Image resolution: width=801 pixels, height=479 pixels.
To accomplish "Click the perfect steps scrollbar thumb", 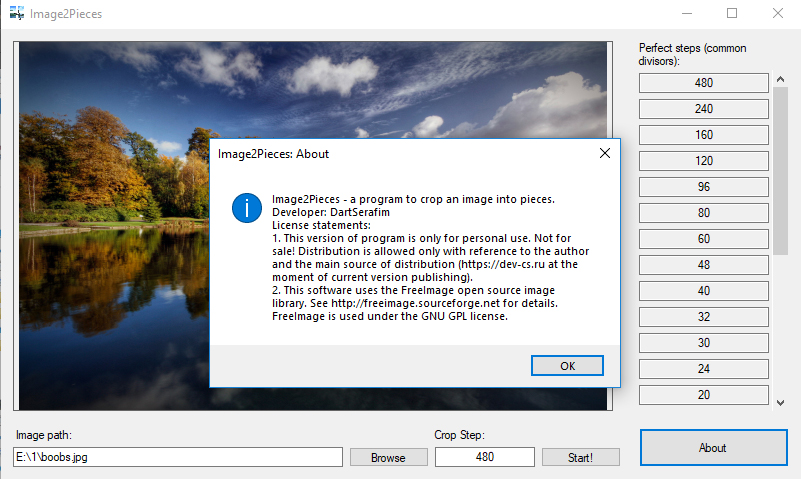I will coord(780,171).
